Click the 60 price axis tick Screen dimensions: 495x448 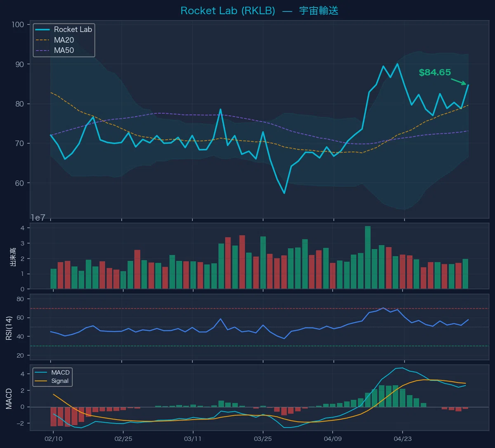pyautogui.click(x=20, y=183)
